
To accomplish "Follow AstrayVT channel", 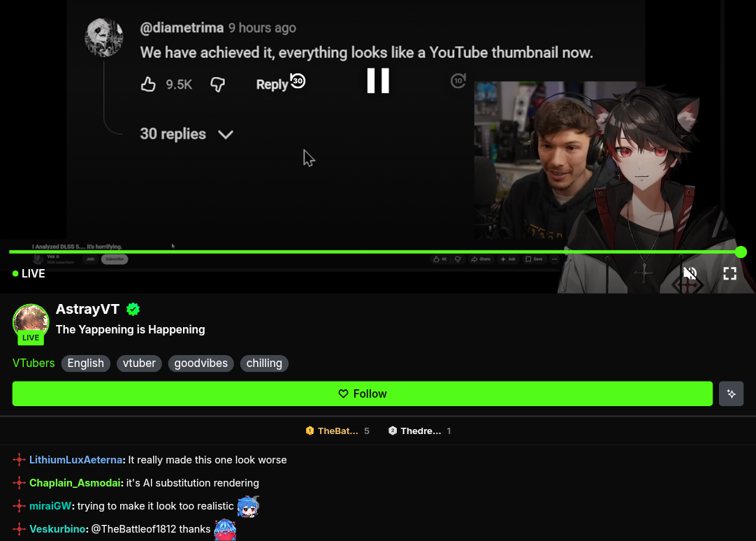I will click(x=362, y=394).
